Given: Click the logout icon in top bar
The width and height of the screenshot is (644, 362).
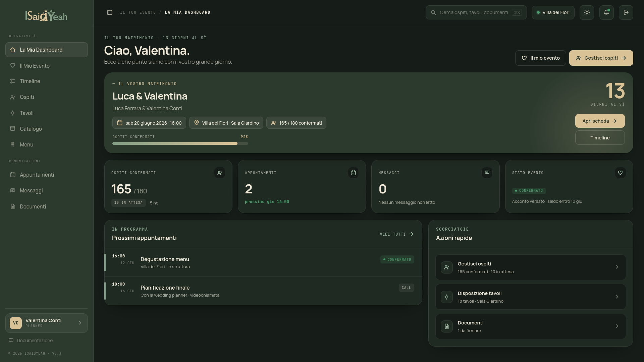Looking at the screenshot, I should click(626, 12).
